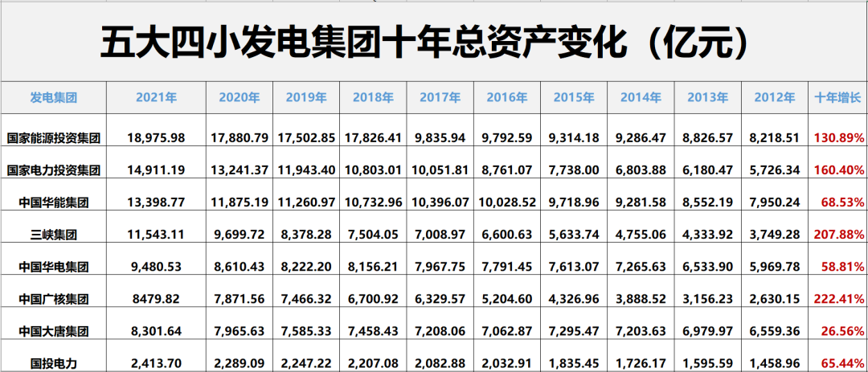Select cell value 17,880.79
Screen dimensions: 868x372
click(240, 138)
